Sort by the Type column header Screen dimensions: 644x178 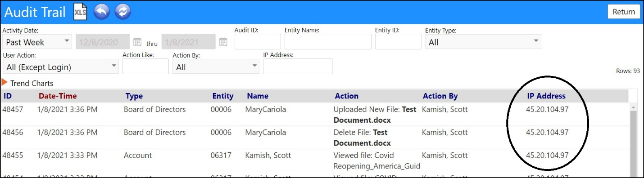134,96
